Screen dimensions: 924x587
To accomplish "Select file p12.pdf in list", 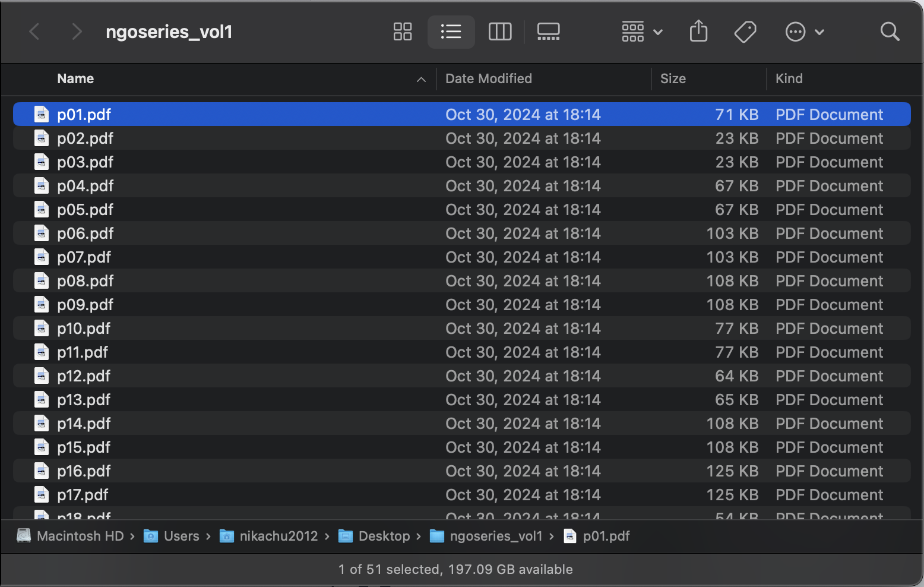I will click(x=84, y=376).
